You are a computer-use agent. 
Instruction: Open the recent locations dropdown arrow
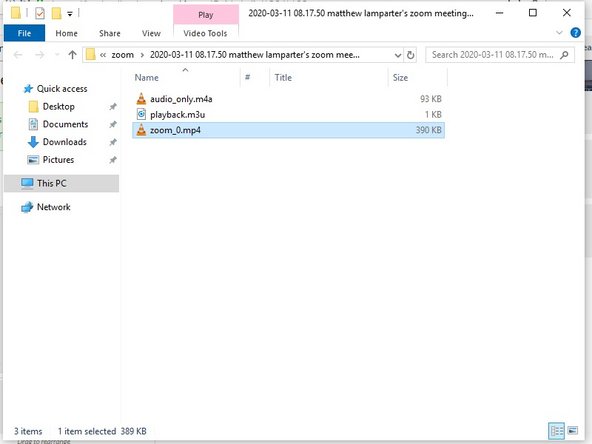[57, 55]
